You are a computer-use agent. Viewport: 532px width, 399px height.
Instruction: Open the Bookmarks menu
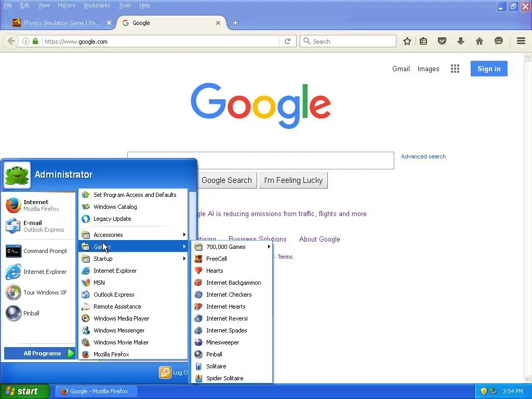[x=97, y=5]
